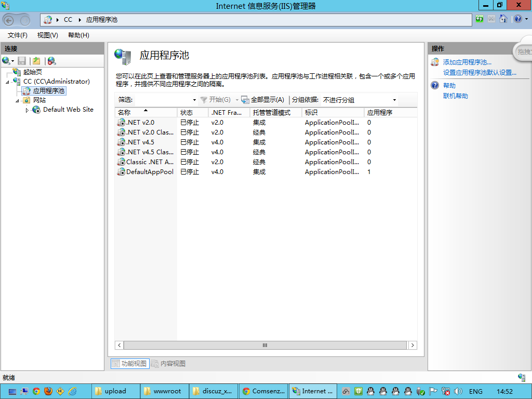Click the green refresh page icon
The width and height of the screenshot is (532, 399).
pos(480,19)
